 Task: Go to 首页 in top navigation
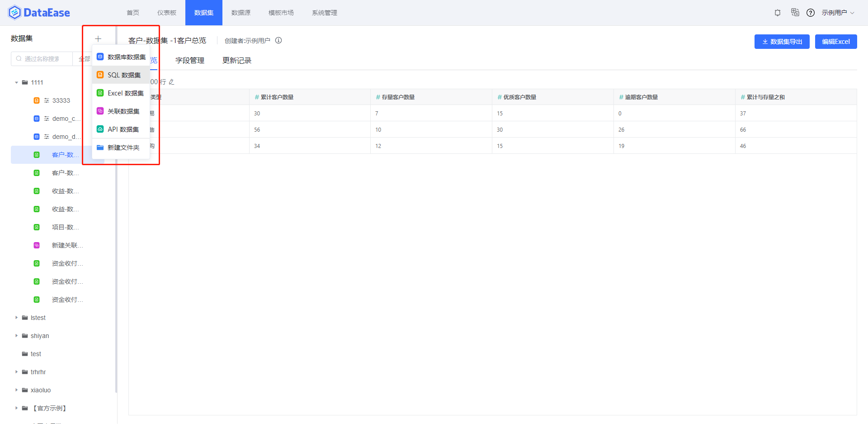click(133, 13)
